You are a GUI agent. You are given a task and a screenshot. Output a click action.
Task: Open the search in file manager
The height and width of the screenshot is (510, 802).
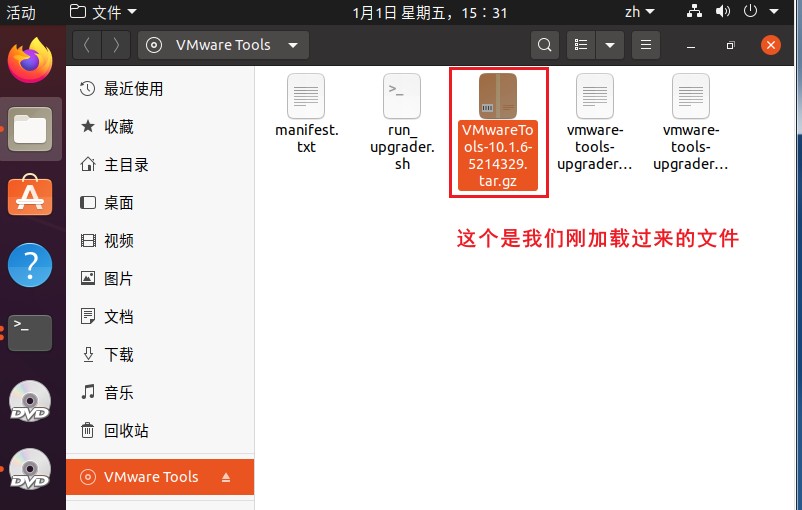[545, 46]
